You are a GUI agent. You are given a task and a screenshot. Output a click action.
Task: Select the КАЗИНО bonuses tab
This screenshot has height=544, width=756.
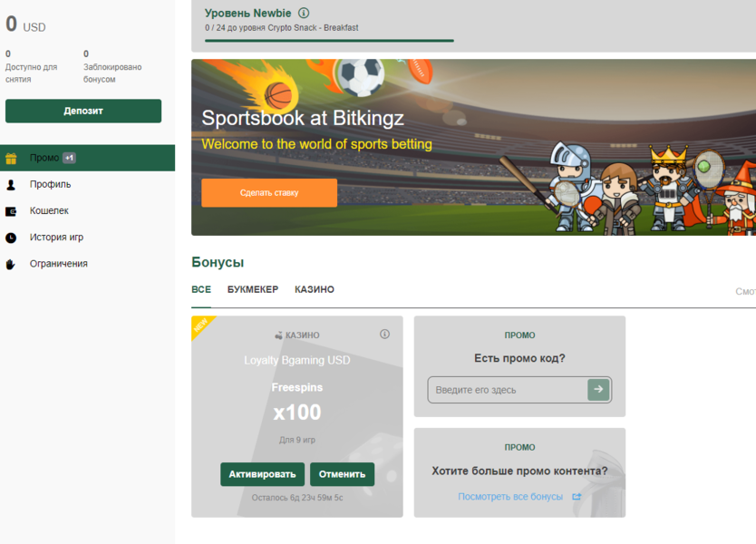click(315, 289)
